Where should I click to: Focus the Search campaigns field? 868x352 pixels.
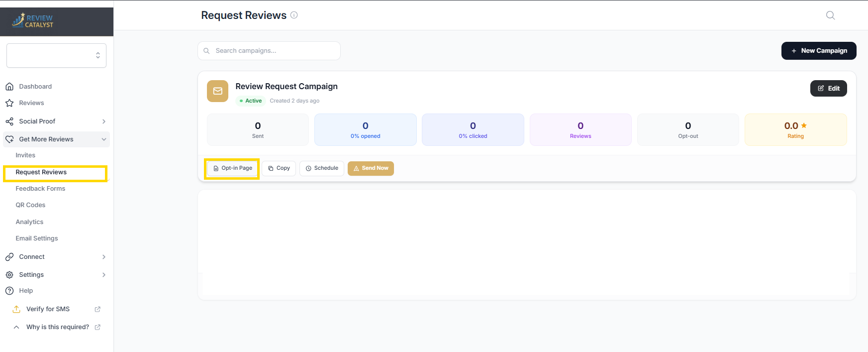274,51
